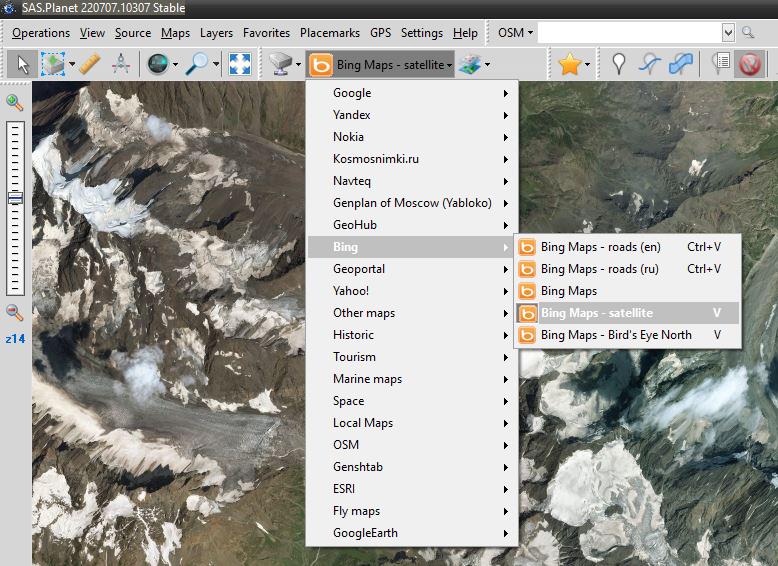Expand the GoogleEarth submenu
This screenshot has height=566, width=778.
click(x=412, y=533)
